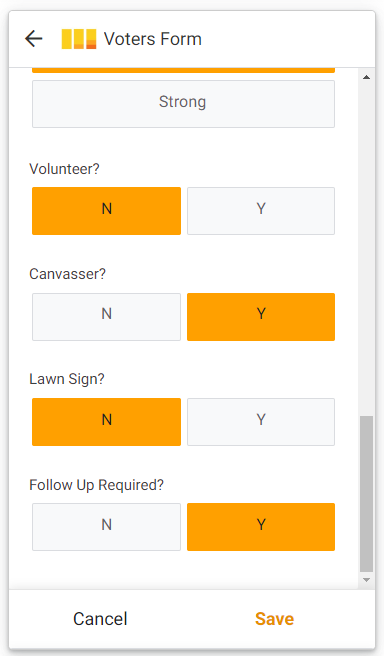Pick Y for Follow Up Required?

261,527
